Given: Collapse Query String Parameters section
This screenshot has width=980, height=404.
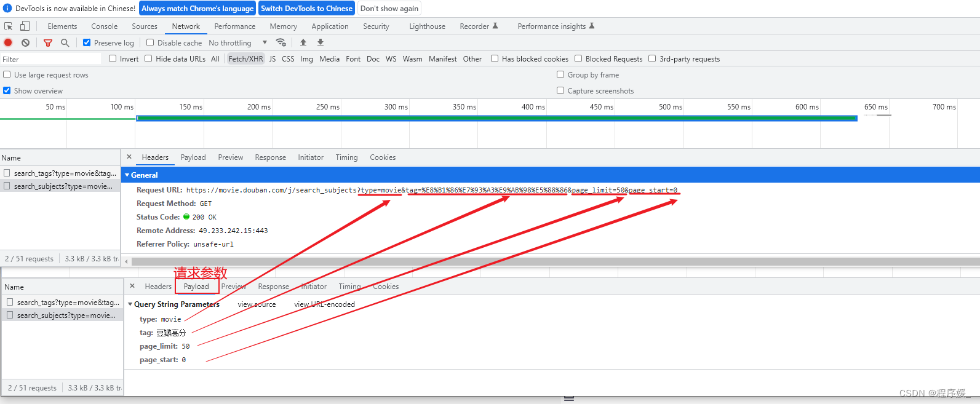Looking at the screenshot, I should (x=130, y=304).
